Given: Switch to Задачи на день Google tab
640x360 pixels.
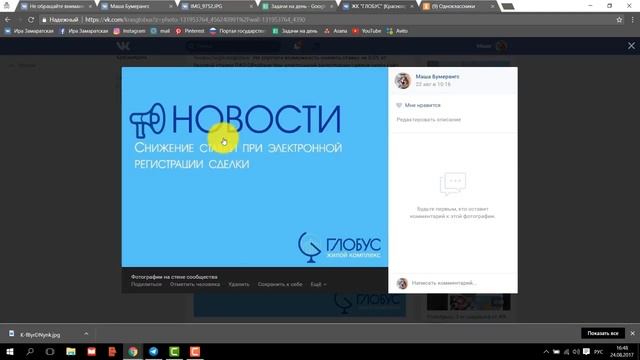Looking at the screenshot, I should tap(297, 6).
